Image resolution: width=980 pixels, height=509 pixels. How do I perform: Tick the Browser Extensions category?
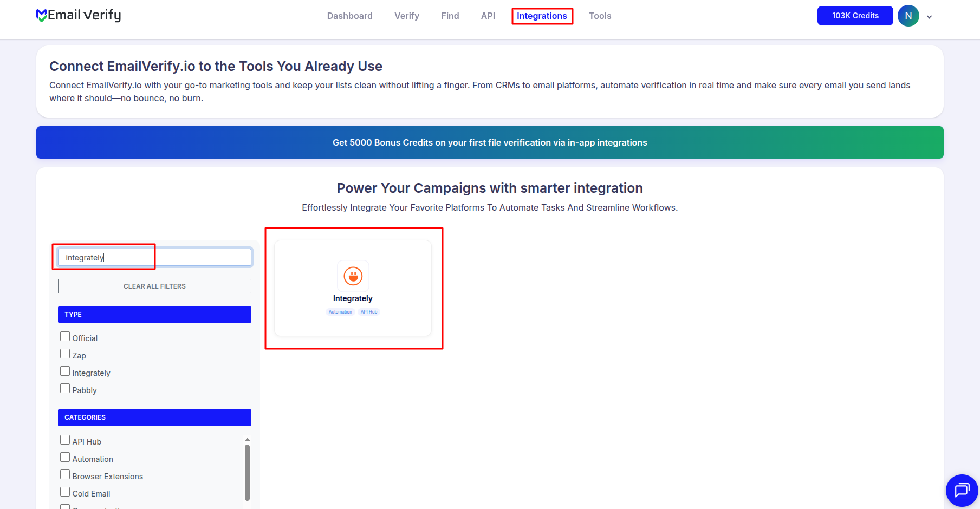coord(65,475)
